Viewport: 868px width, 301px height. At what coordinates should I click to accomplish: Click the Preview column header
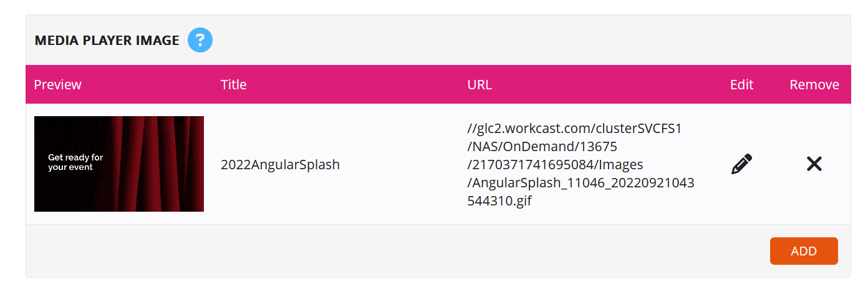[x=57, y=84]
